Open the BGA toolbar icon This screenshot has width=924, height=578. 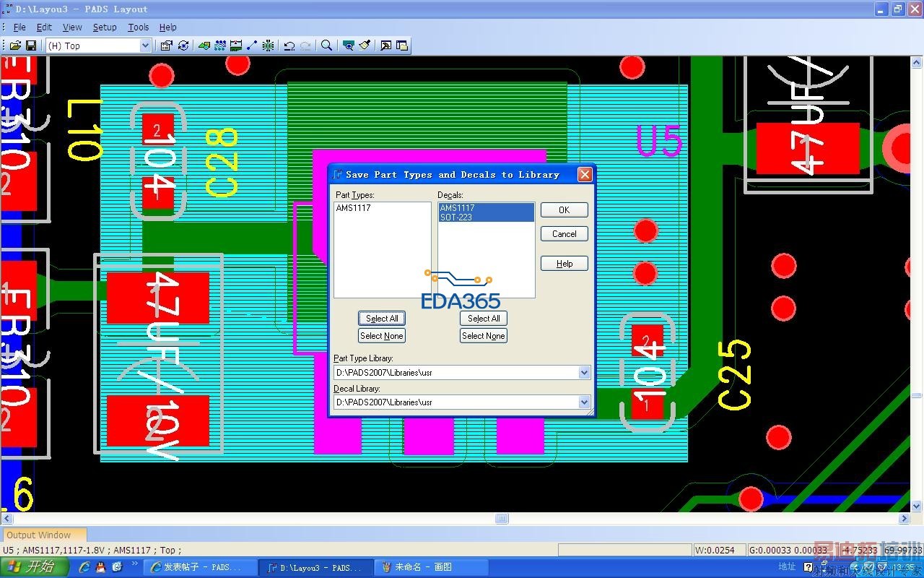point(269,46)
